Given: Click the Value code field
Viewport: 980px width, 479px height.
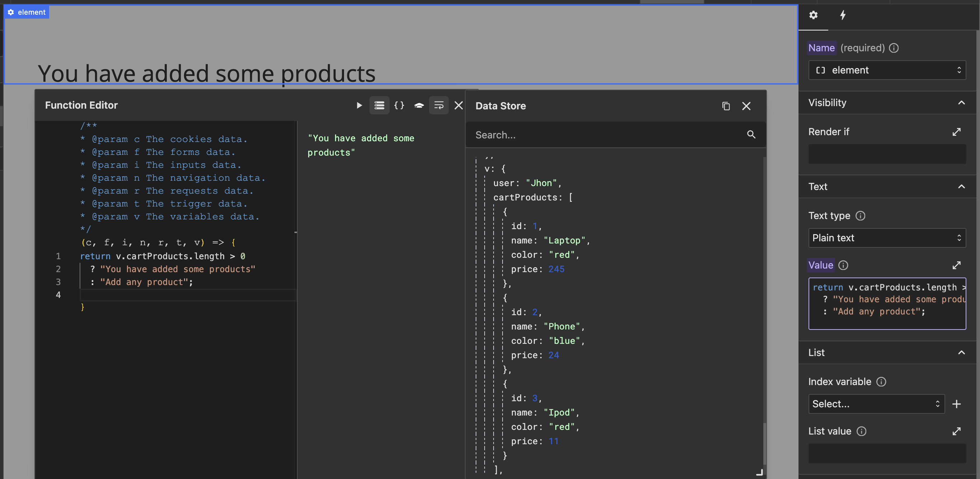Looking at the screenshot, I should 887,304.
